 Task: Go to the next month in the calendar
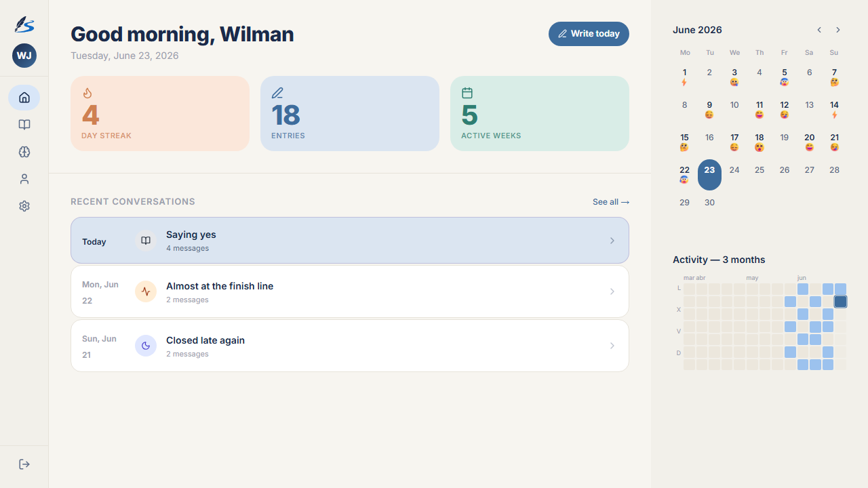(838, 30)
